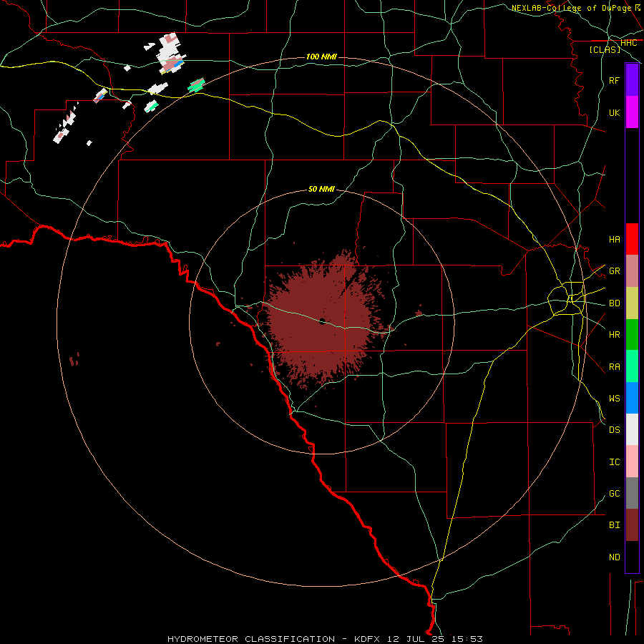Click the IC light-pink legend swatch

click(x=632, y=462)
